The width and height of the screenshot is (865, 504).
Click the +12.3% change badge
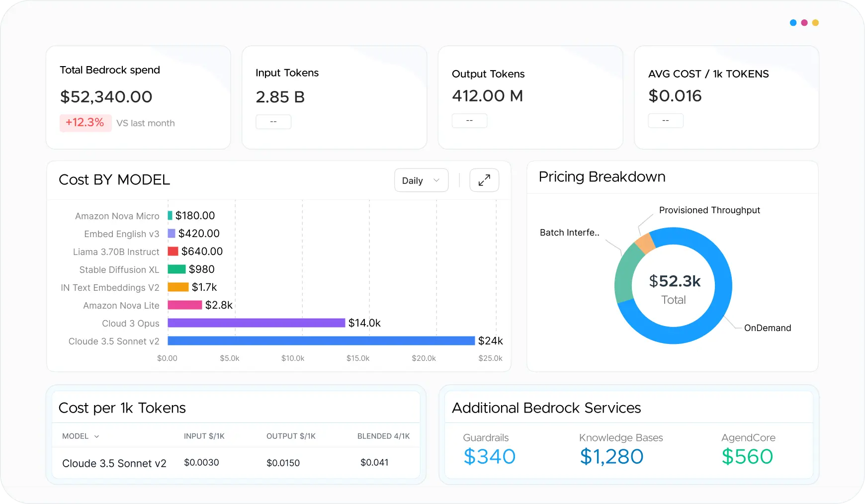click(85, 123)
